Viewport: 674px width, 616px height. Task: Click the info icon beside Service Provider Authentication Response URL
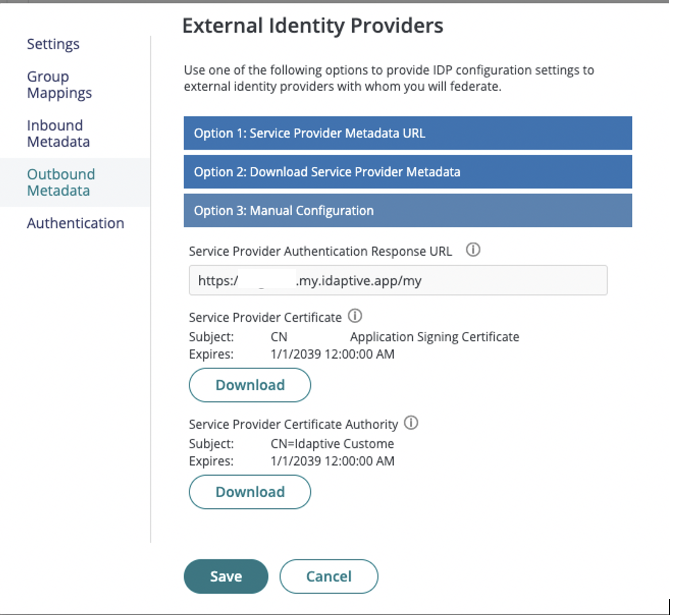(474, 250)
